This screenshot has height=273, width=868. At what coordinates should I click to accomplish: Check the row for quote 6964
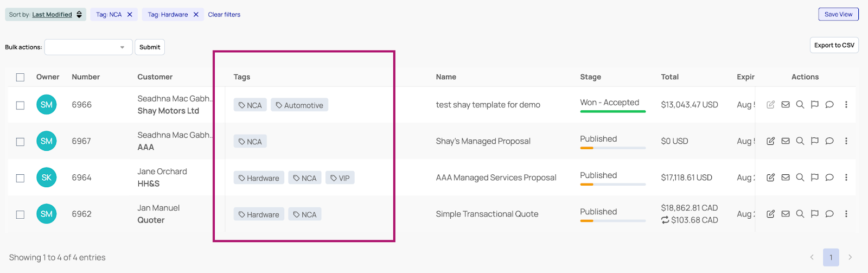click(20, 178)
